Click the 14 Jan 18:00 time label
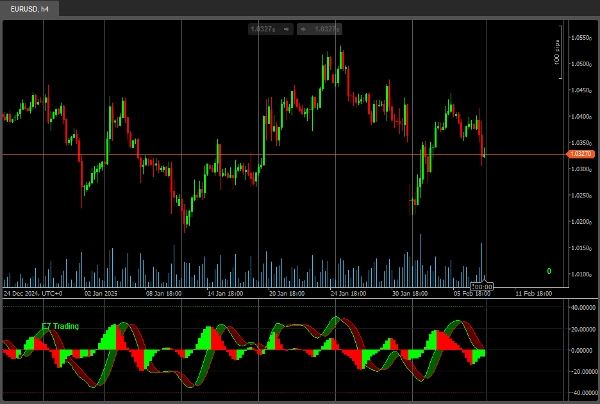The height and width of the screenshot is (404, 600). click(x=225, y=294)
